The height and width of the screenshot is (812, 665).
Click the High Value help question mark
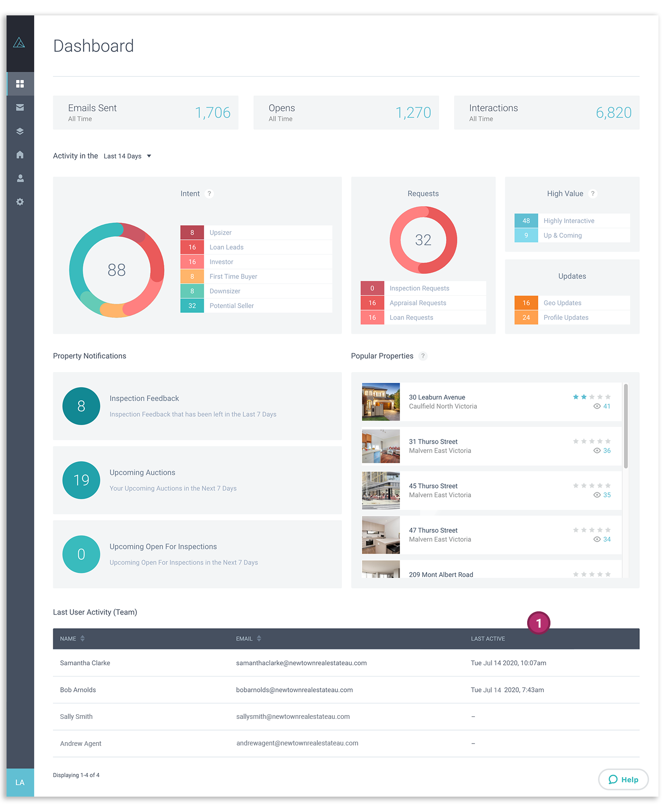pos(592,194)
